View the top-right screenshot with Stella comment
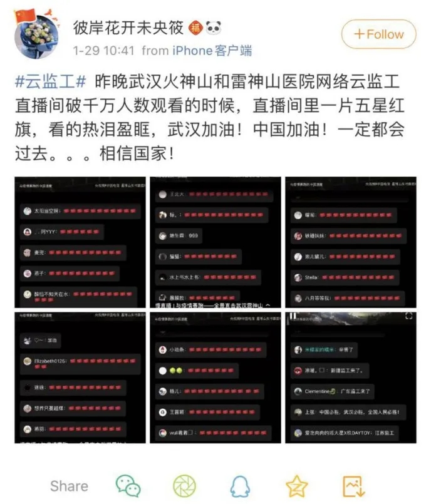This screenshot has height=504, width=431. click(x=351, y=242)
